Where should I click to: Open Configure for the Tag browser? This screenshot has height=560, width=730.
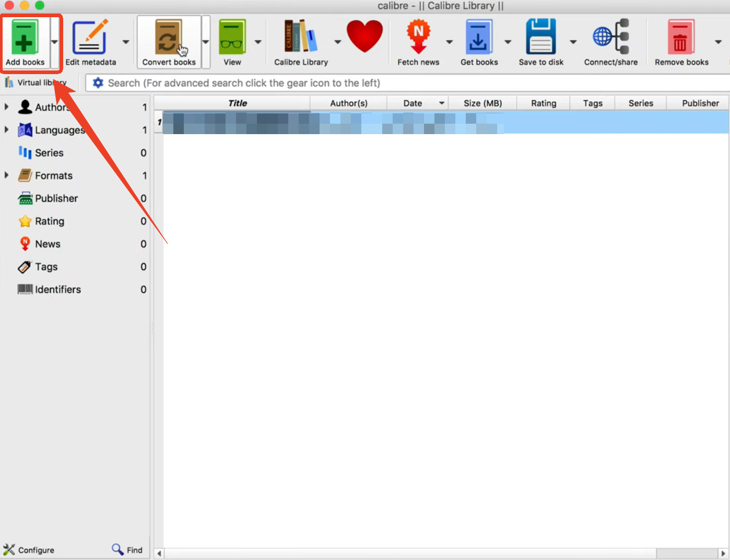point(29,550)
